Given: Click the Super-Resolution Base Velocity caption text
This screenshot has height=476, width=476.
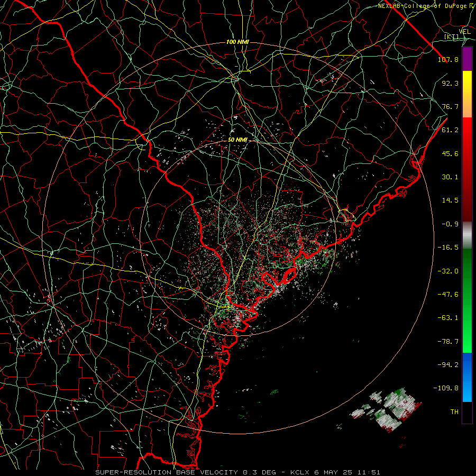Looking at the screenshot, I should click(237, 472).
